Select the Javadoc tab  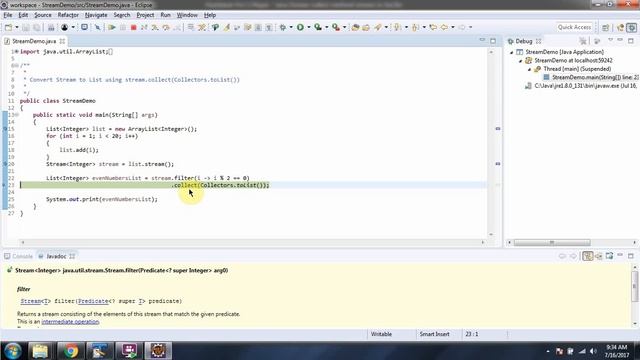tap(56, 256)
